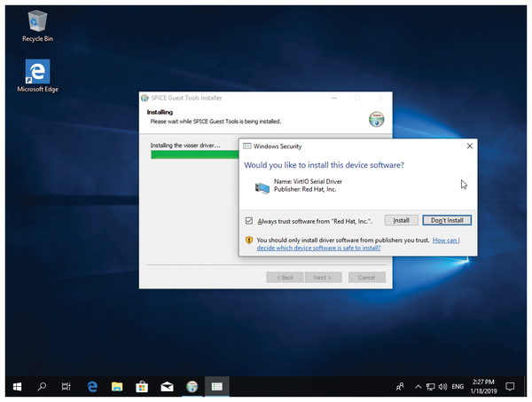
Task: Open Action Center notifications icon
Action: pos(510,386)
